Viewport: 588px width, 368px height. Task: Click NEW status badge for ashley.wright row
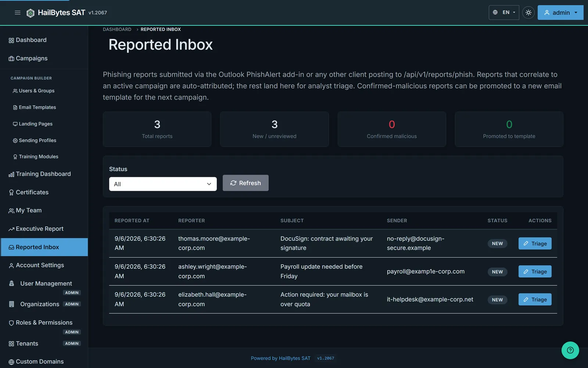(497, 272)
